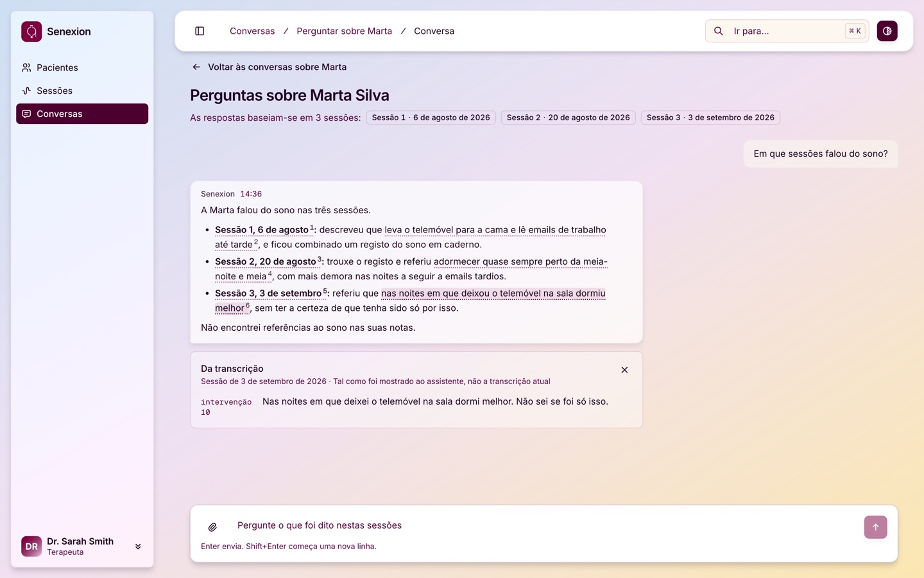Click the DR user avatar
924x578 pixels.
31,547
